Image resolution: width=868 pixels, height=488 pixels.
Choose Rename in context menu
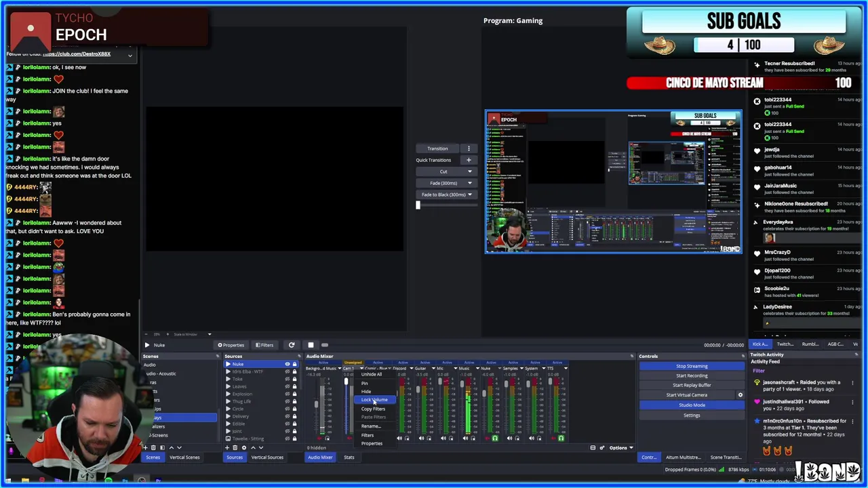click(371, 426)
